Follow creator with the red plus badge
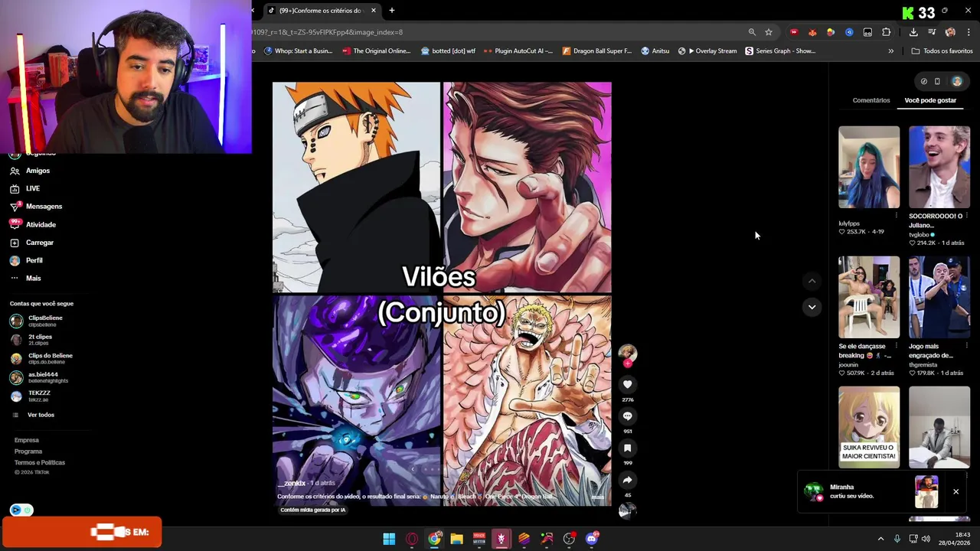This screenshot has width=980, height=551. pyautogui.click(x=627, y=364)
